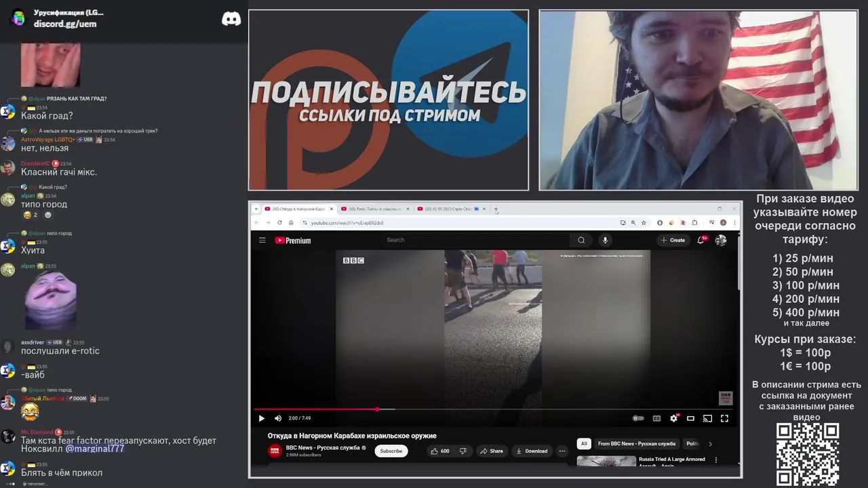Click the Discord logo icon
This screenshot has height=488, width=868.
[x=231, y=19]
